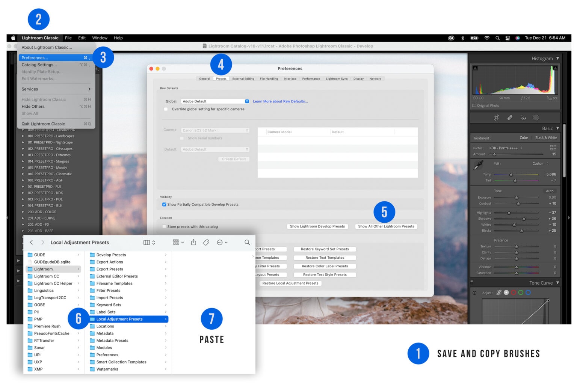The height and width of the screenshot is (392, 577).
Task: Expand the Lightroom folder in the sidebar
Action: pyautogui.click(x=78, y=269)
